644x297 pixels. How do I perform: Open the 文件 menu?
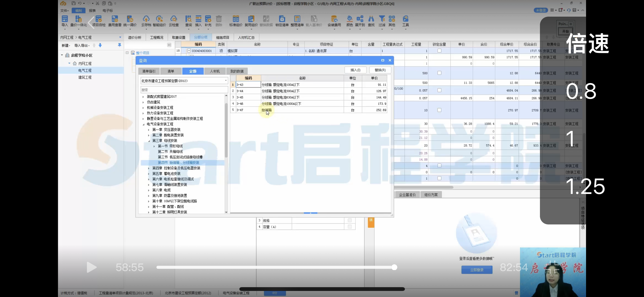click(64, 11)
